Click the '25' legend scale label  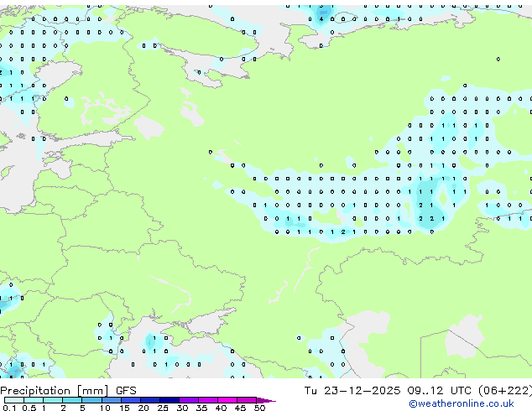pyautogui.click(x=163, y=408)
